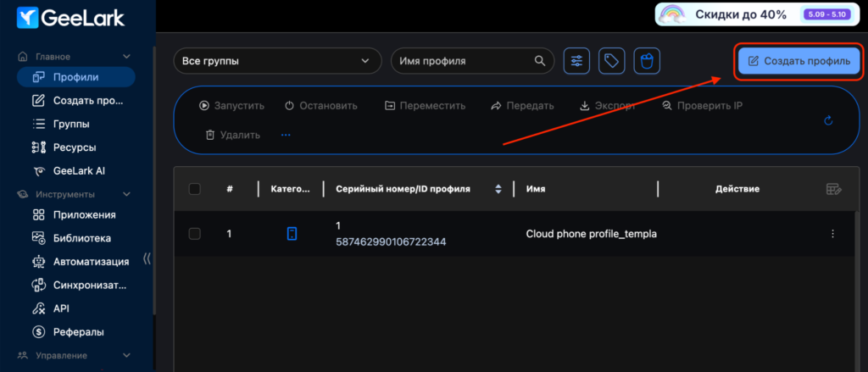Collapse the 'Инструменты' sidebar section

tap(127, 194)
